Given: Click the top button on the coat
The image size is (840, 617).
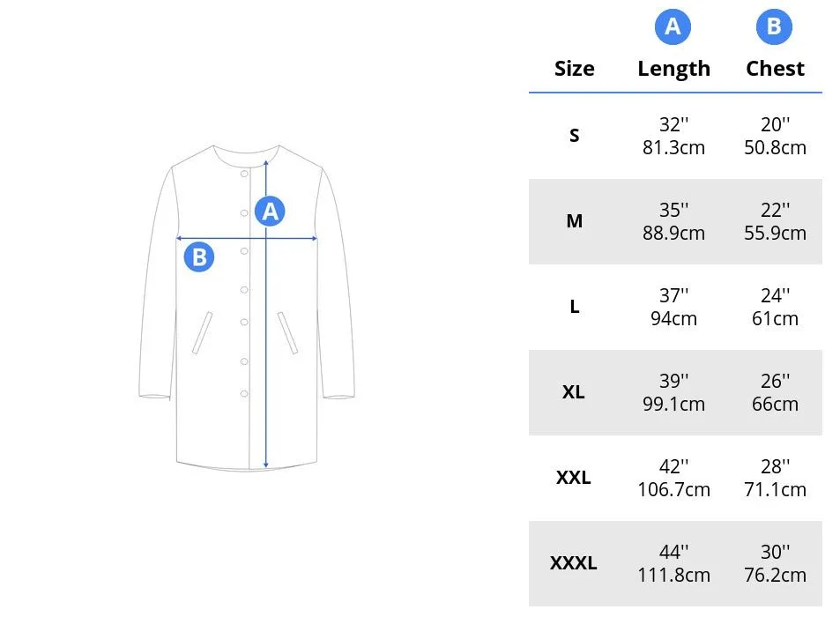Looking at the screenshot, I should pos(244,174).
